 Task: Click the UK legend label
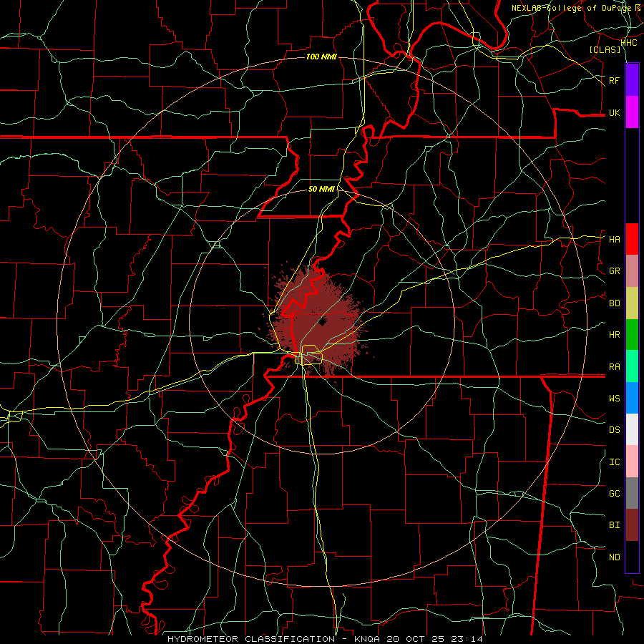coord(614,112)
